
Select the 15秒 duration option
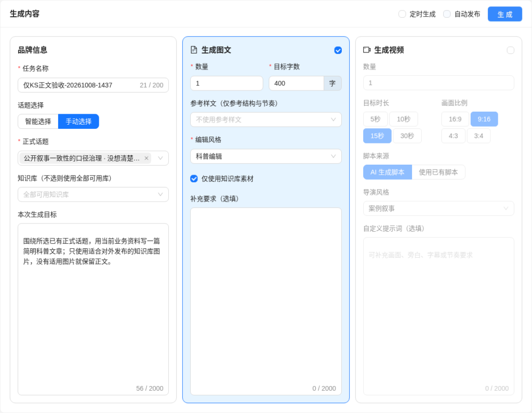[377, 136]
